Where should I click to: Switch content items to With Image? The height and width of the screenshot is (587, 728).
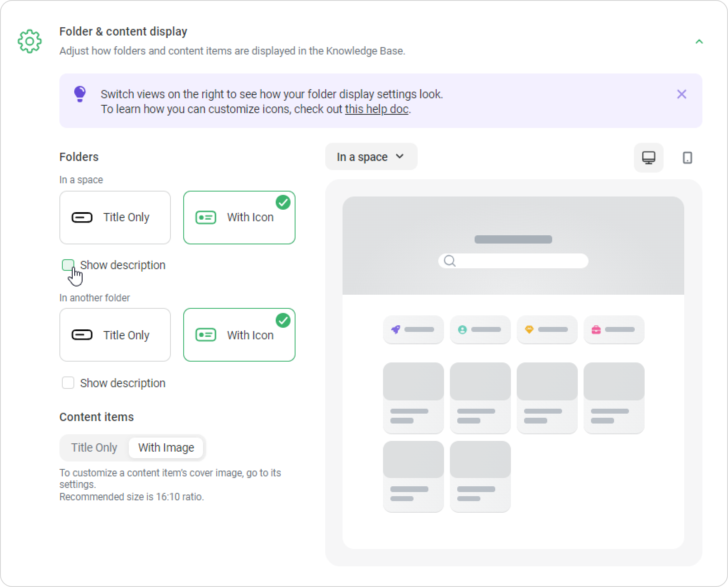(166, 447)
